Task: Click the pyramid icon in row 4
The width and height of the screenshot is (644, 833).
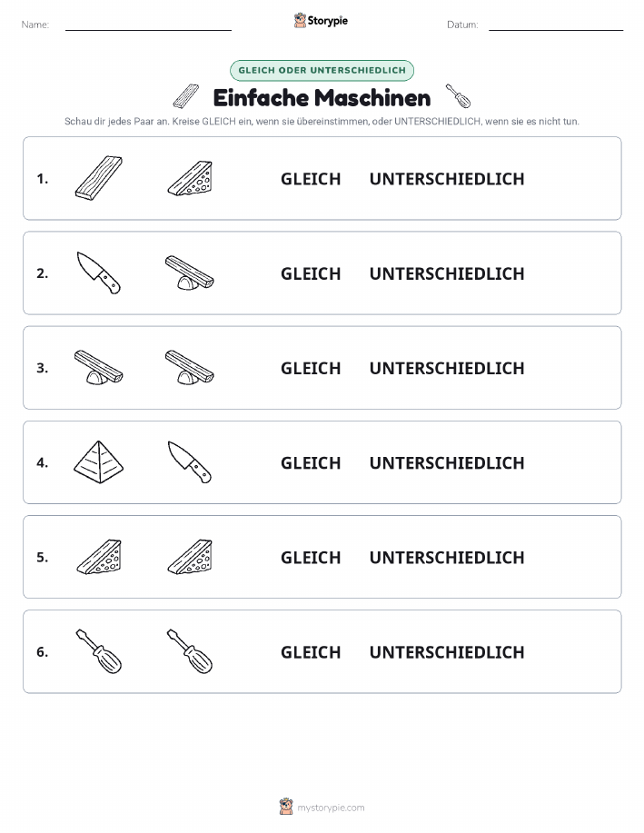Action: tap(99, 461)
